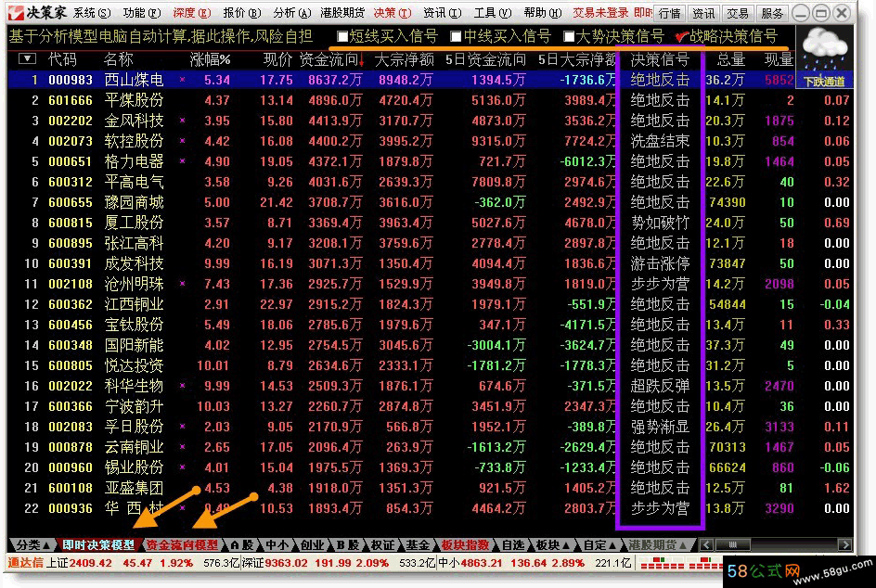Screen dimensions: 876x588
Task: Click the 服务 button
Action: point(771,13)
